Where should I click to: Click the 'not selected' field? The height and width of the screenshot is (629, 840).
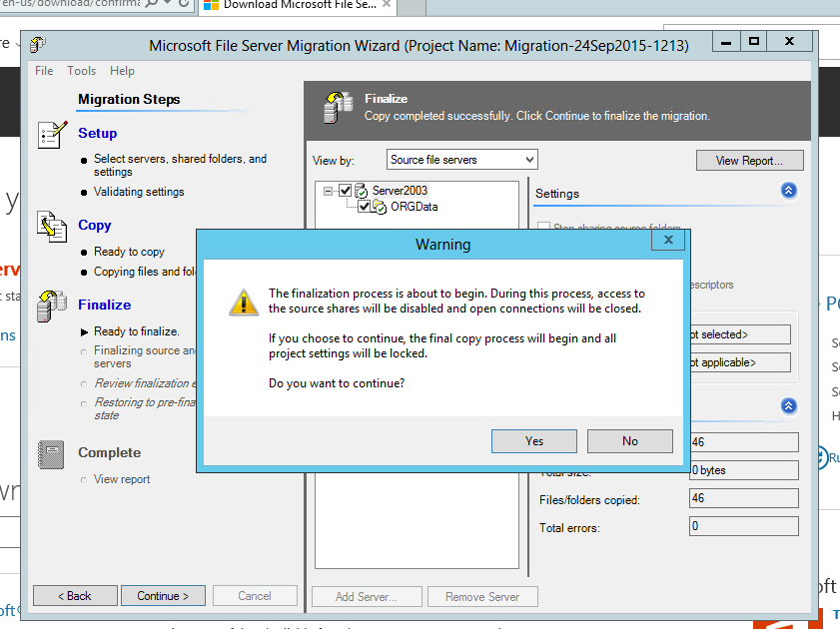(740, 334)
